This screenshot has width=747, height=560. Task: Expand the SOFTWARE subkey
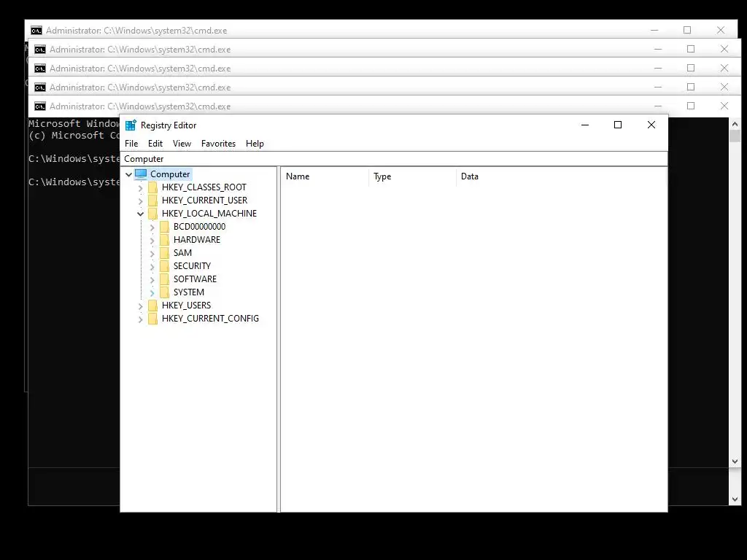coord(152,279)
